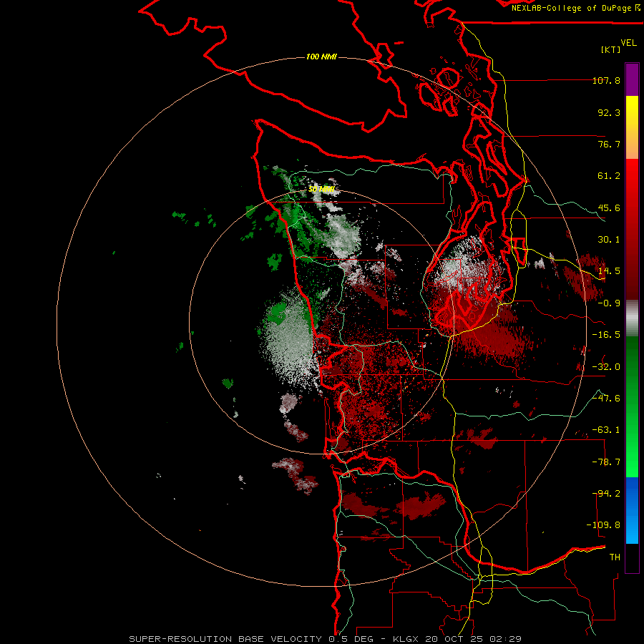Click the -94.2 legend value
This screenshot has width=644, height=644.
pos(606,494)
